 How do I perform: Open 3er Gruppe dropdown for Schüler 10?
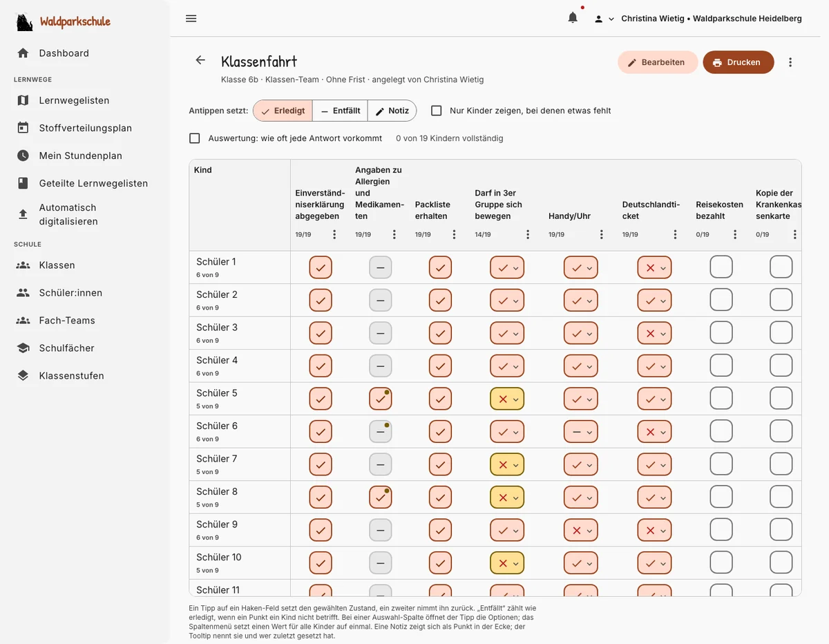pyautogui.click(x=507, y=563)
